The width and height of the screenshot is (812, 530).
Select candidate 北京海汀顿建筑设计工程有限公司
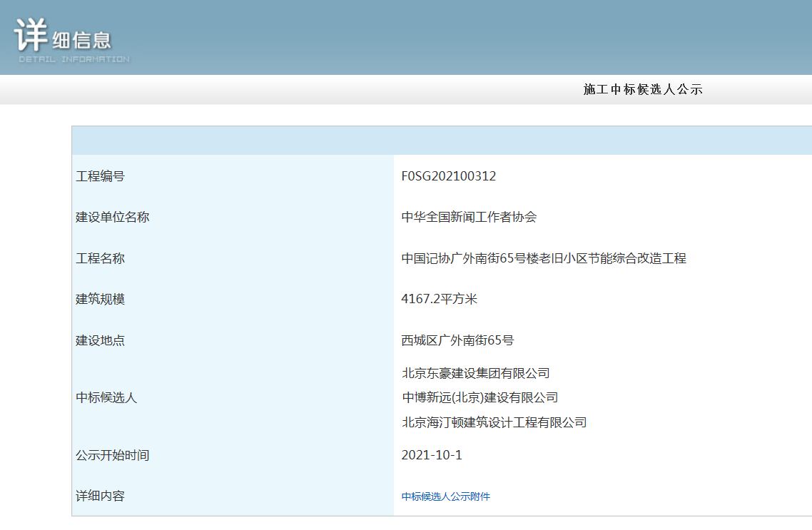tap(494, 422)
